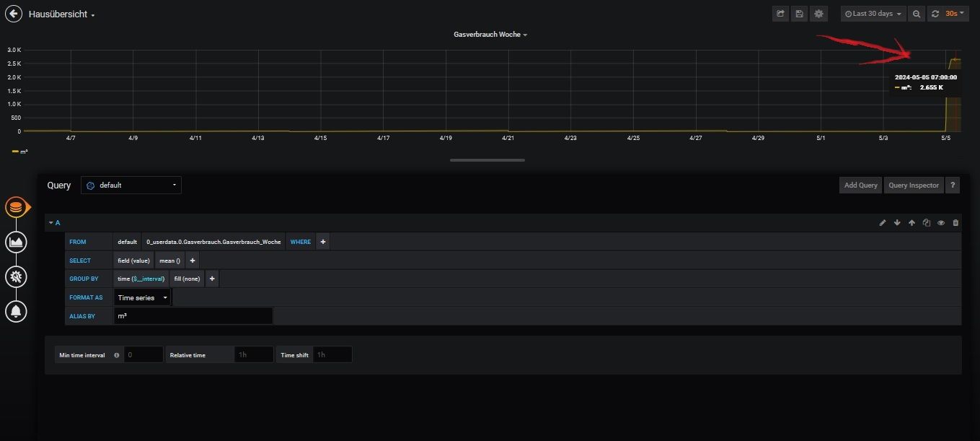Open dashboard settings gear icon
Screen dimensions: 980x441
[818, 14]
